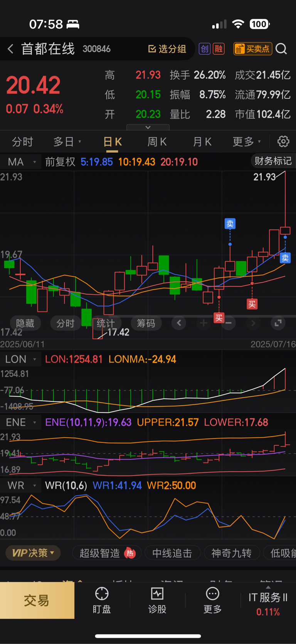Tap the LON:1254.81 readout

pyautogui.click(x=74, y=359)
